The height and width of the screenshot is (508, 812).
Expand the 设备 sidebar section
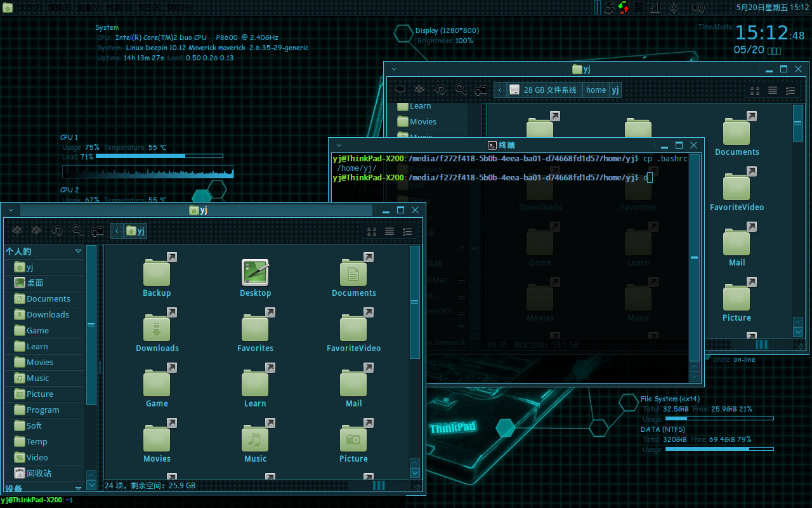click(78, 488)
